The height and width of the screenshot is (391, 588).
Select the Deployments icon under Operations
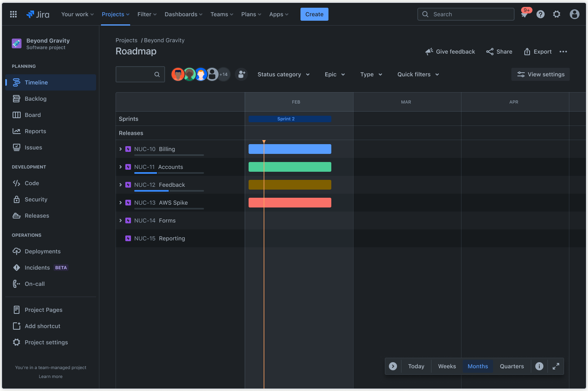pyautogui.click(x=16, y=251)
